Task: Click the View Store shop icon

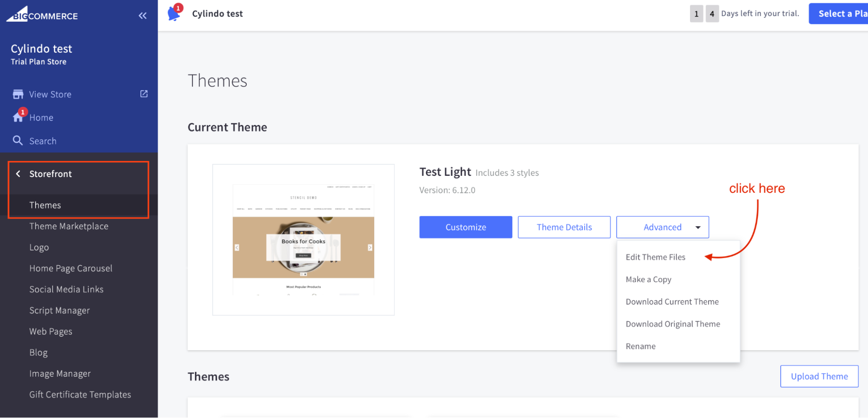Action: click(x=18, y=94)
